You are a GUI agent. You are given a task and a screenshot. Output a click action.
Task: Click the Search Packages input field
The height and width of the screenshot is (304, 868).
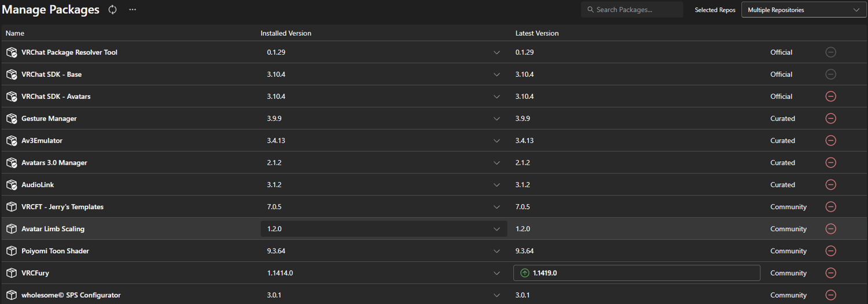632,10
